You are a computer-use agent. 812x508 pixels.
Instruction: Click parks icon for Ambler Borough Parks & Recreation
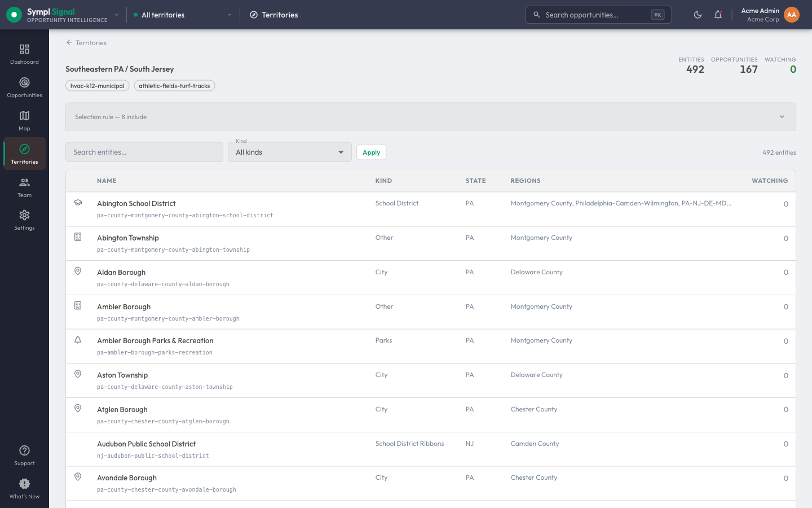(x=78, y=340)
